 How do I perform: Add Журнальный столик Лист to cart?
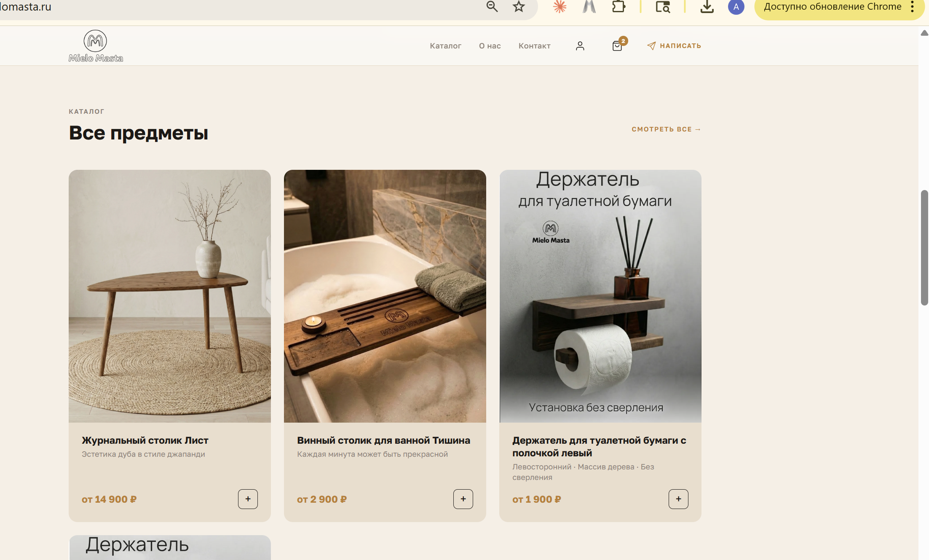coord(248,499)
